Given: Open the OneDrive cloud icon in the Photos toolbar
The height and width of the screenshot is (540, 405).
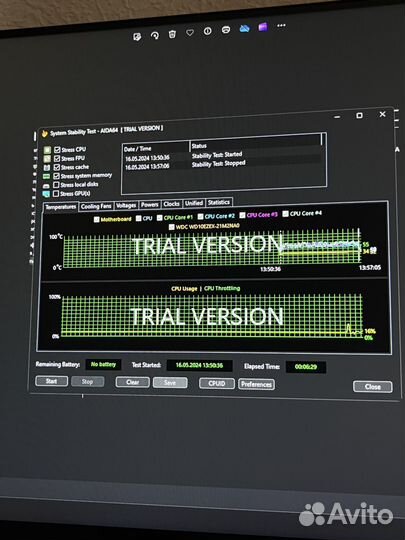Looking at the screenshot, I should tap(245, 28).
